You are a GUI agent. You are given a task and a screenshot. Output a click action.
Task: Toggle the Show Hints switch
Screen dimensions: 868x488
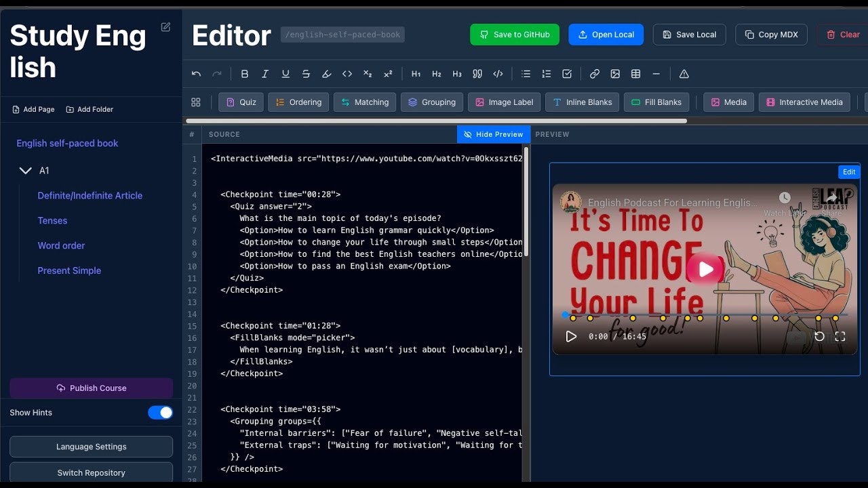pos(160,413)
